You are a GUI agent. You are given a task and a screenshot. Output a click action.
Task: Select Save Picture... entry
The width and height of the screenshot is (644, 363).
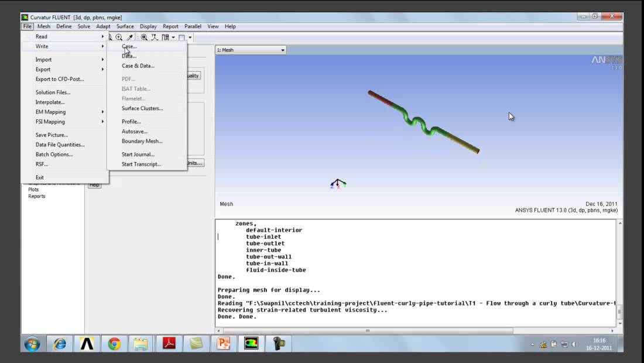[x=52, y=135]
